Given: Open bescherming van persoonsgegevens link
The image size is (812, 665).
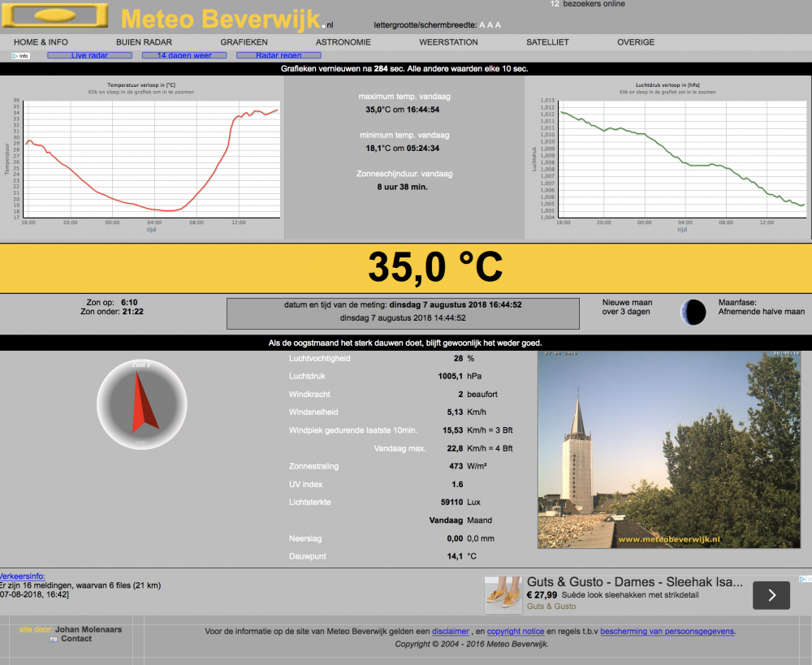Looking at the screenshot, I should pos(667,632).
